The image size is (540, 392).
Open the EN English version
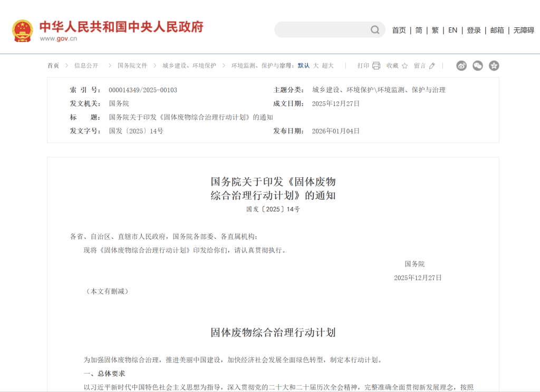click(452, 31)
